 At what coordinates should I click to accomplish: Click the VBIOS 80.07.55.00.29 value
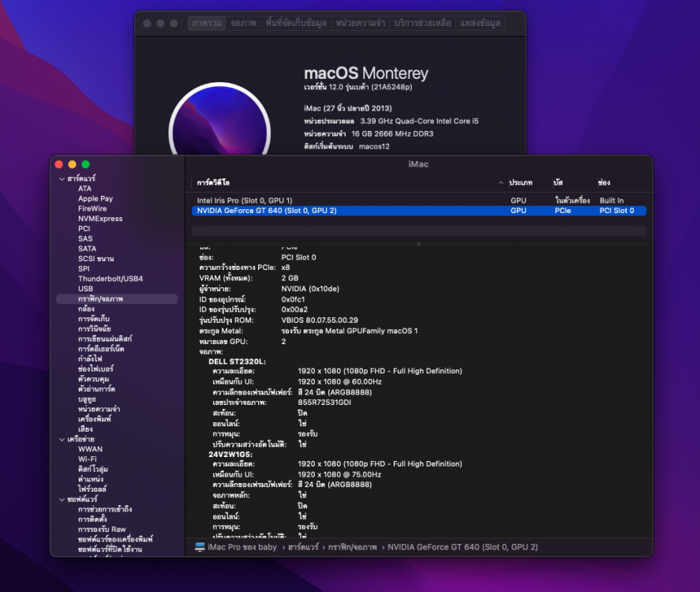point(320,320)
